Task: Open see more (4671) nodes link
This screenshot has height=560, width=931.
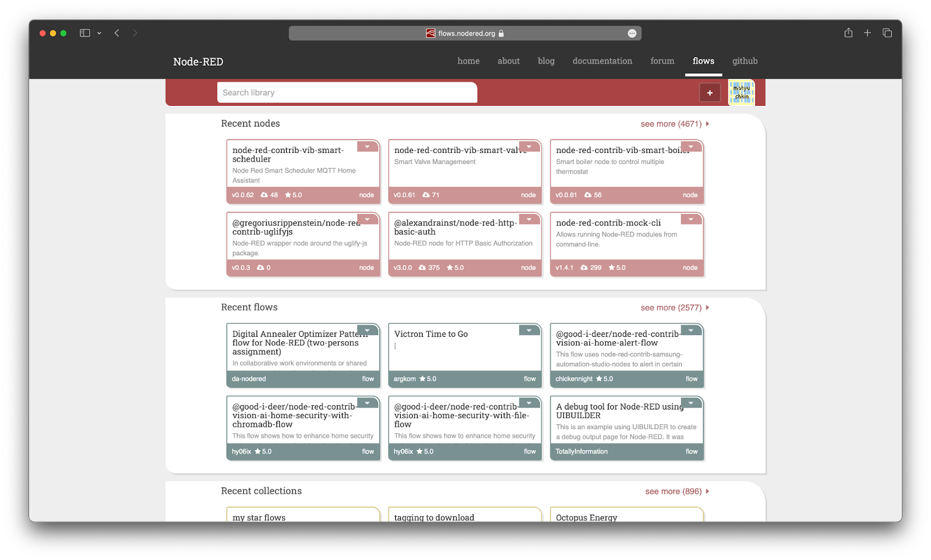Action: click(x=674, y=124)
